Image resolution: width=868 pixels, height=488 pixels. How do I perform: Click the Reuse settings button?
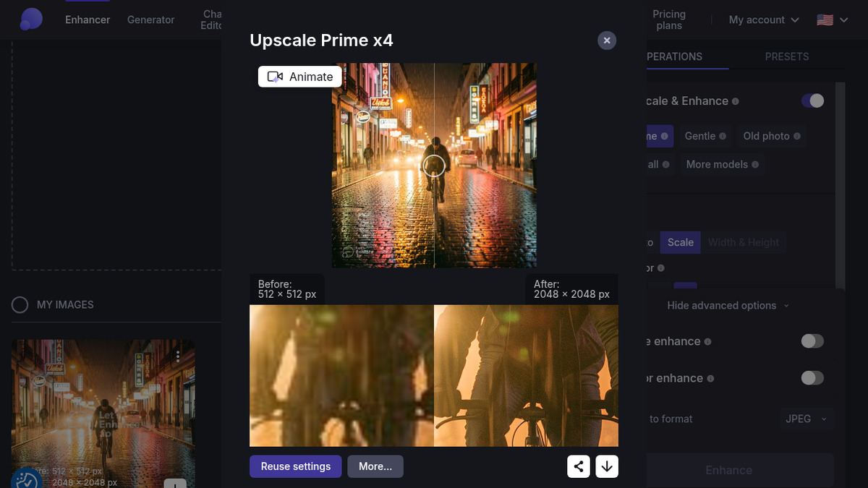coord(296,466)
